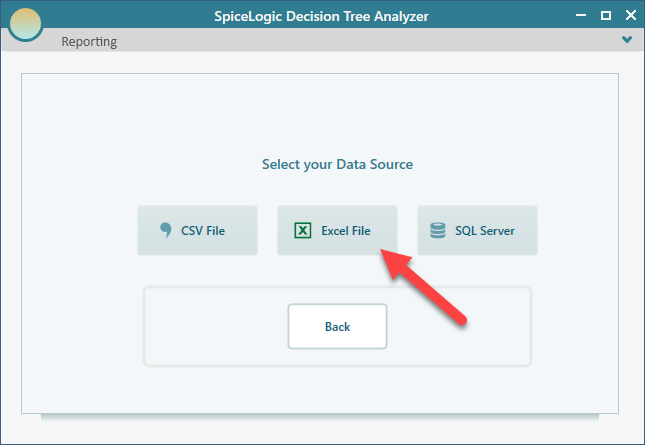Choose Excel File as data source

337,230
